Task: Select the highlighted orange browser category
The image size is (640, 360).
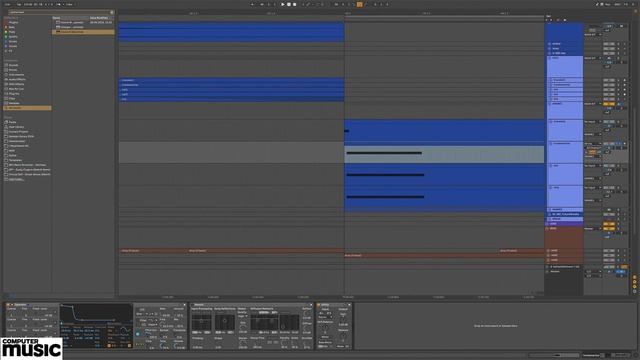Action: click(27, 108)
